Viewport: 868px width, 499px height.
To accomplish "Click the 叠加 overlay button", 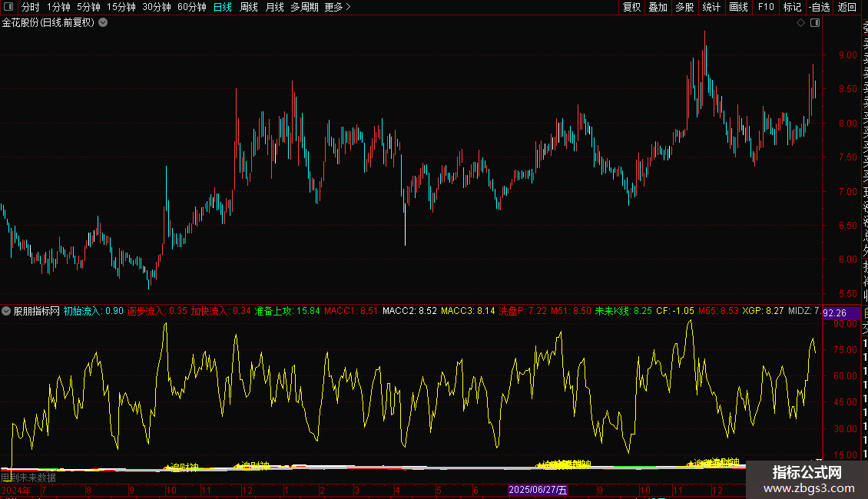I will click(x=658, y=7).
